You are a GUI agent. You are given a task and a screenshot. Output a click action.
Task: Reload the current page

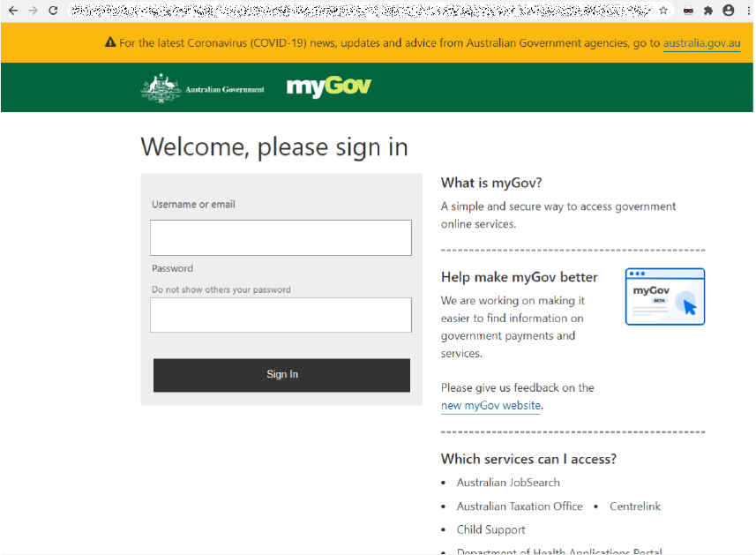click(54, 11)
